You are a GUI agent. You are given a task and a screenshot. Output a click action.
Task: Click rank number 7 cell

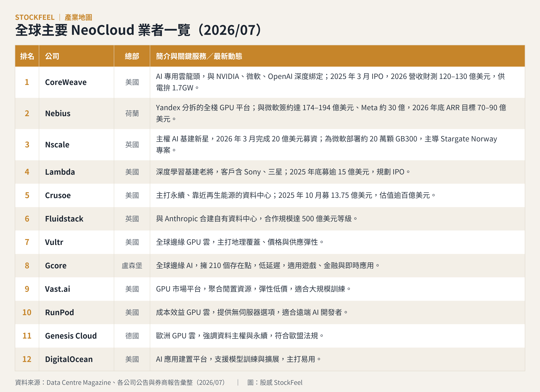point(27,242)
